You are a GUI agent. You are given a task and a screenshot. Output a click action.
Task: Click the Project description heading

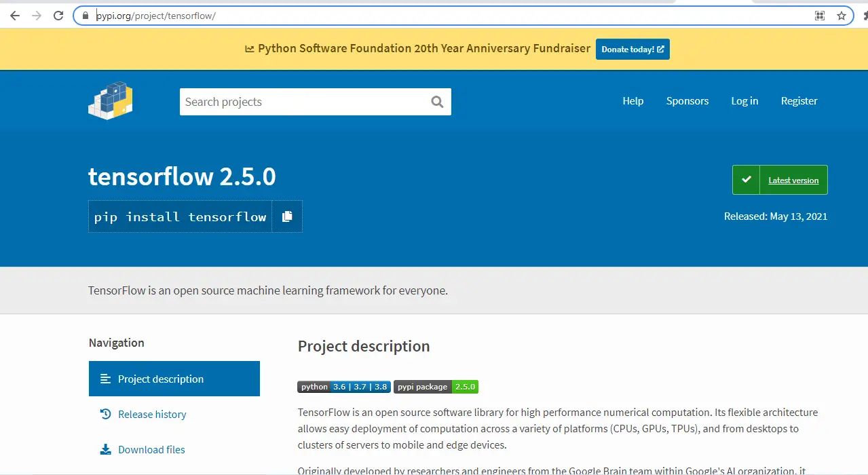364,346
